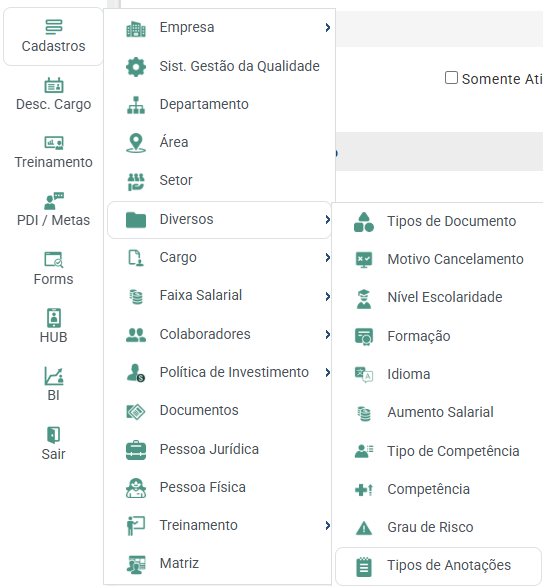Image resolution: width=543 pixels, height=586 pixels.
Task: Open the Nível Escolaridade menu item
Action: click(438, 298)
